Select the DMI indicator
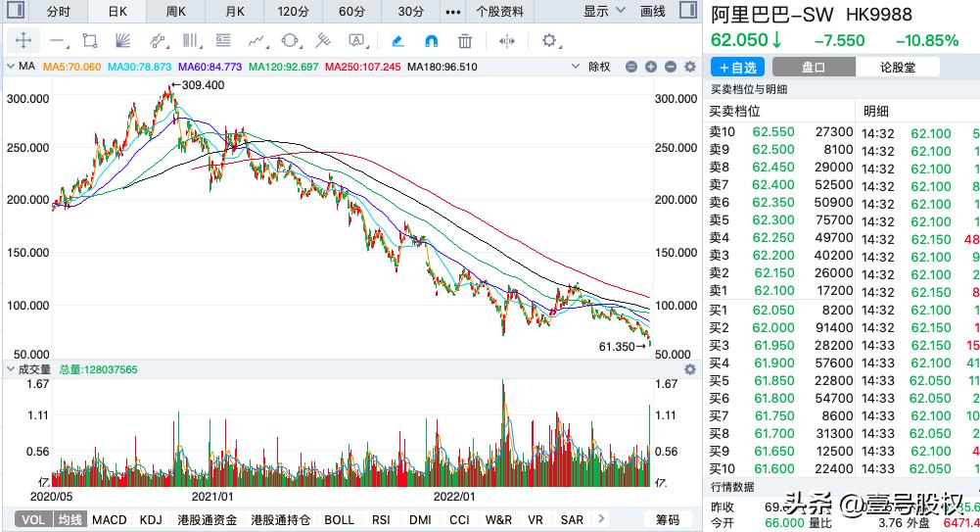Viewport: 980px width, 532px height. [x=420, y=519]
